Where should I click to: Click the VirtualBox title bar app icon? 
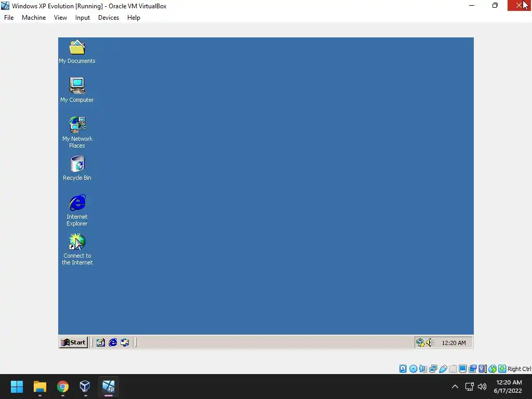(x=5, y=6)
